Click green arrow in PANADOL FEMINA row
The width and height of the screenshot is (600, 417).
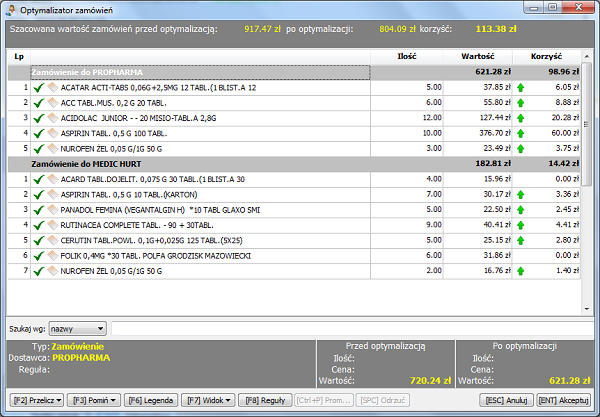pos(520,209)
